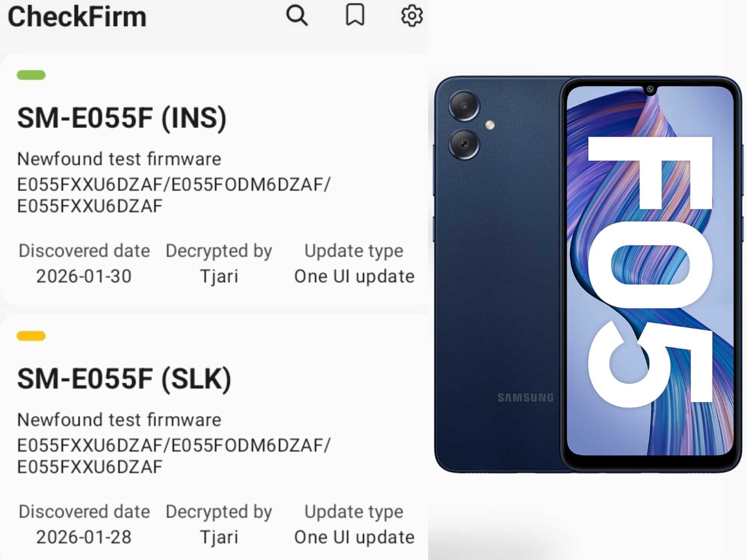
Task: Click the 2026-01-28 discovered date
Action: pyautogui.click(x=84, y=537)
